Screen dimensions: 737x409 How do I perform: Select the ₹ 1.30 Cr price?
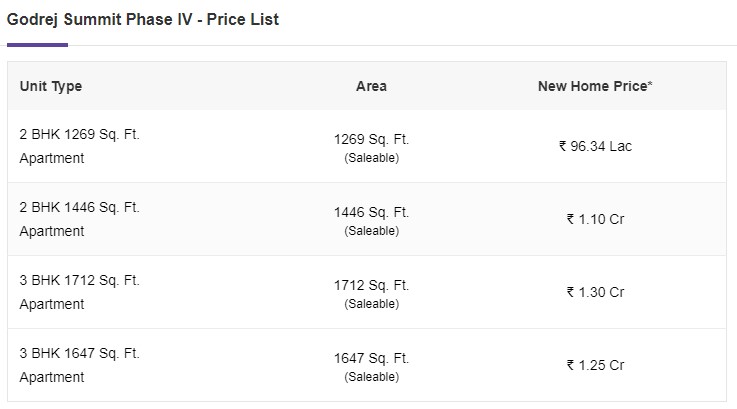pyautogui.click(x=595, y=292)
